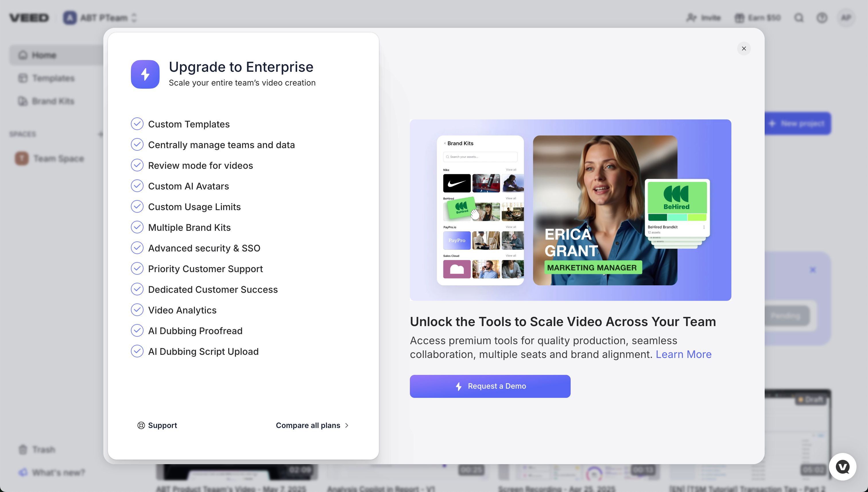Viewport: 868px width, 492px height.
Task: Click the Custom Templates feature text
Action: [x=189, y=124]
